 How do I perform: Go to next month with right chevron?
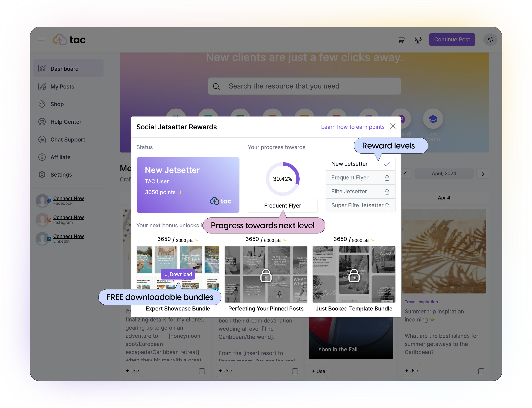(x=482, y=174)
